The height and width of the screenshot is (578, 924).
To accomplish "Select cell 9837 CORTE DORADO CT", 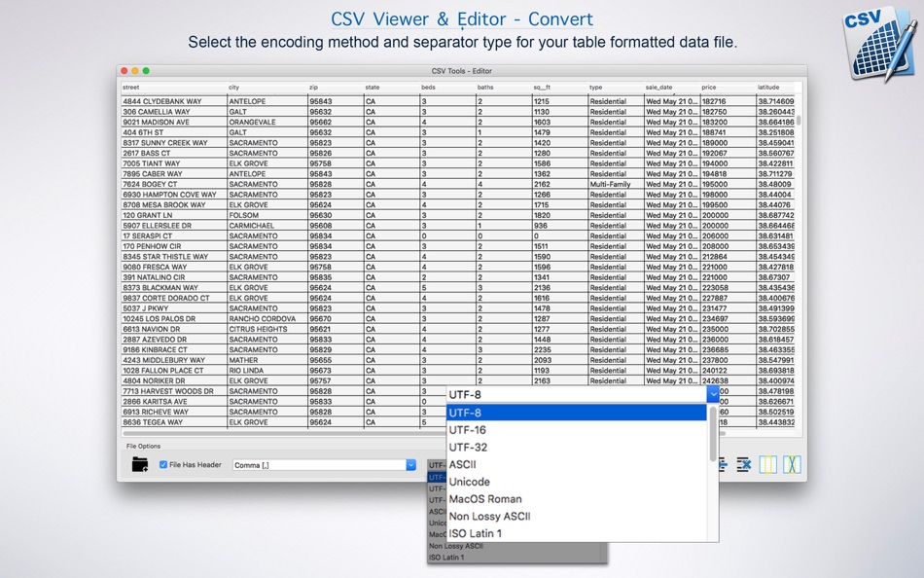I will pos(174,298).
